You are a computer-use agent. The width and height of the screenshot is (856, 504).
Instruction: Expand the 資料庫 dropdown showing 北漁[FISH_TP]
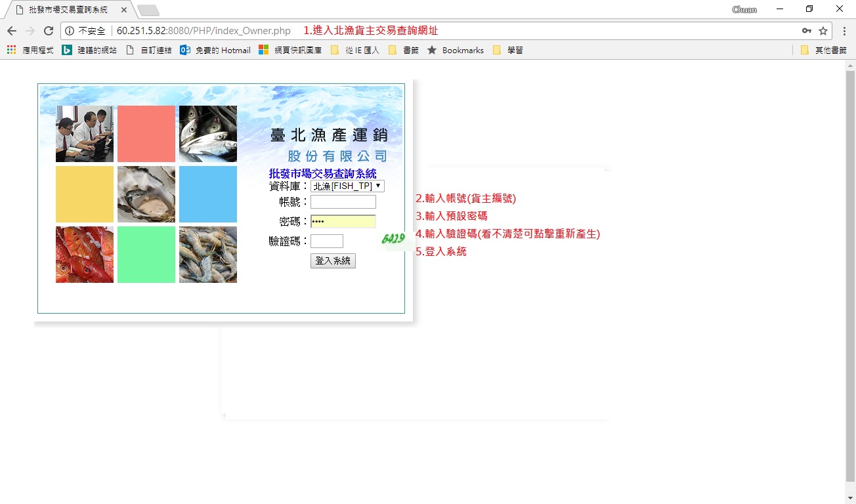tap(347, 186)
